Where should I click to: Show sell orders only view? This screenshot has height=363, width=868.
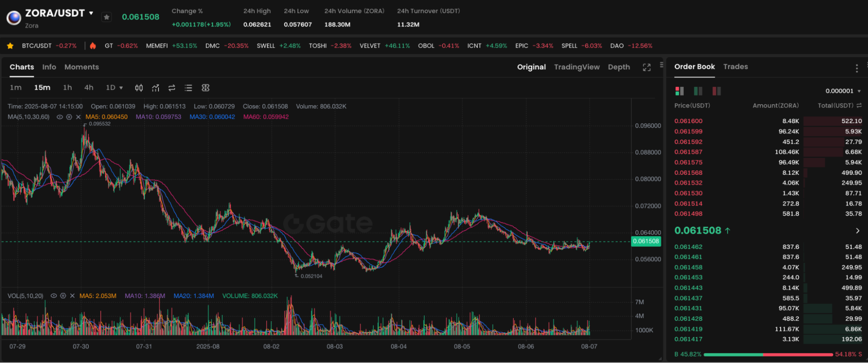[716, 91]
